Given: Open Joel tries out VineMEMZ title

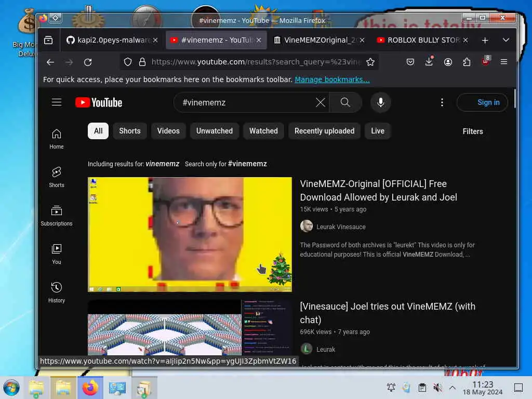Looking at the screenshot, I should (388, 313).
